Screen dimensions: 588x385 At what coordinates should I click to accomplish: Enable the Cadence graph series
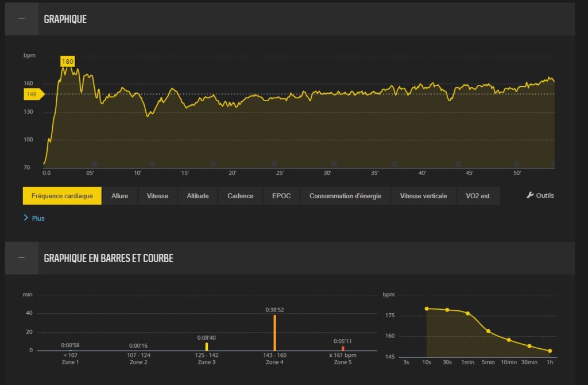240,196
